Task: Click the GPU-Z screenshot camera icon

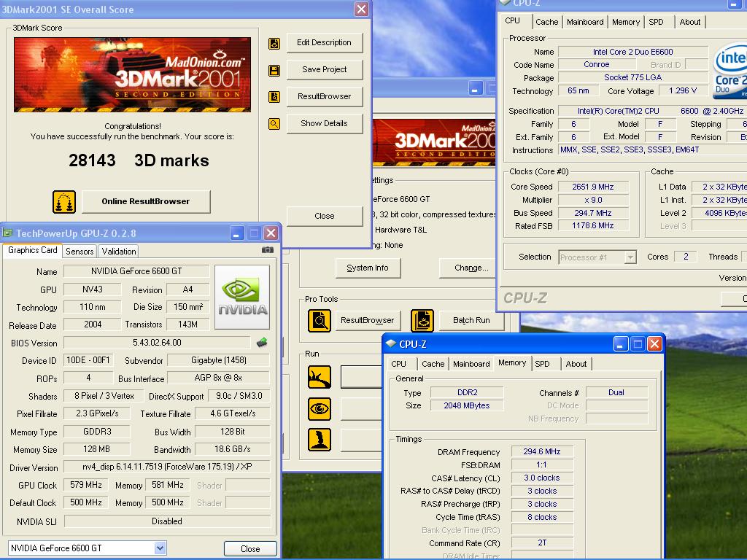Action: coord(268,249)
